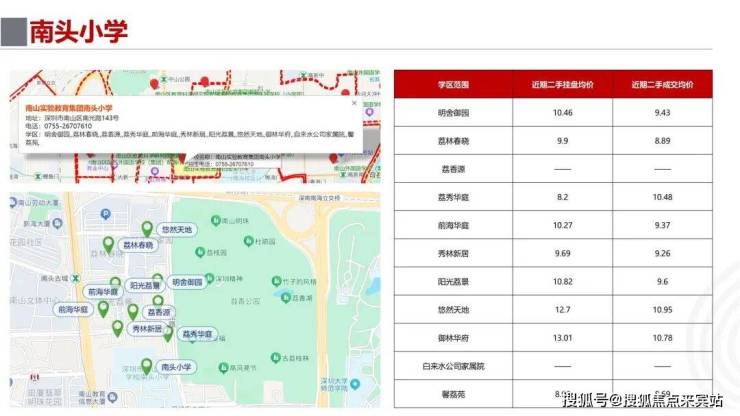The height and width of the screenshot is (416, 740).
Task: Click 悠然天地 in the table
Action: pyautogui.click(x=453, y=310)
